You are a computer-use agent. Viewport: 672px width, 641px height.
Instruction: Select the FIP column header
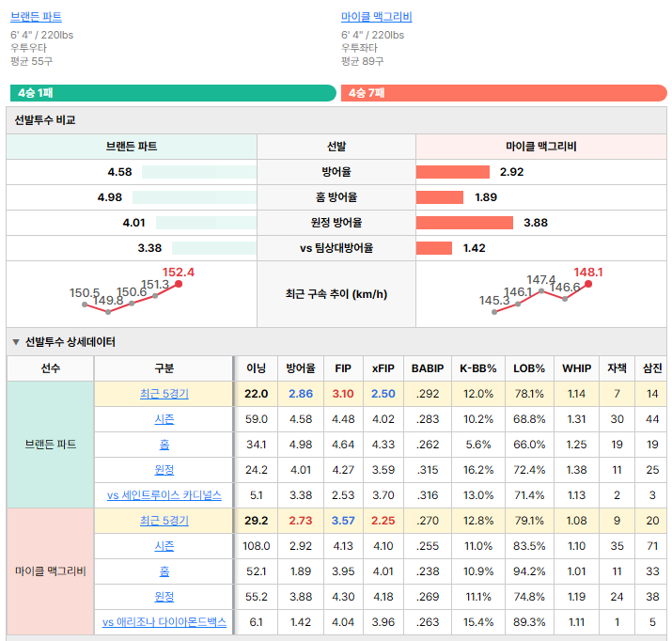(343, 368)
